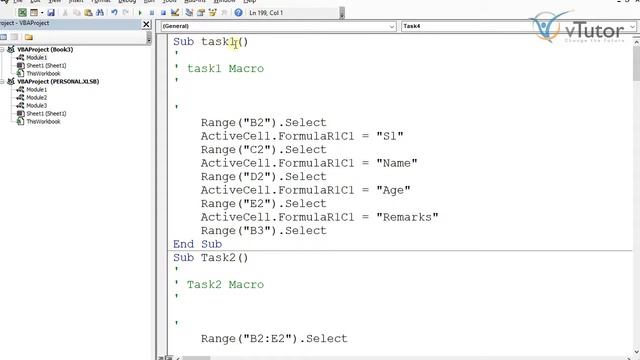Click the Range("B2").Select code line
Viewport: 640px width, 360px height.
pyautogui.click(x=264, y=122)
